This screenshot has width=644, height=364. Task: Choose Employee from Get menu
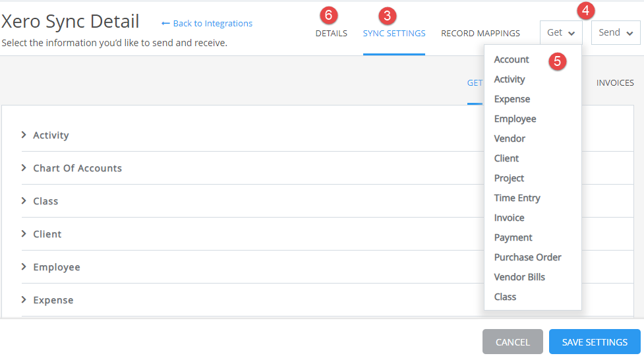pyautogui.click(x=515, y=119)
